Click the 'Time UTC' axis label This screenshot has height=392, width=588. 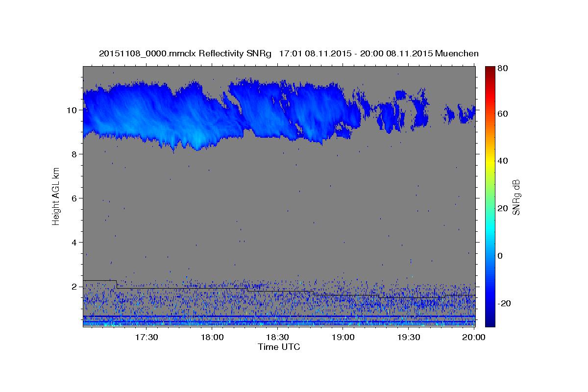pos(279,347)
